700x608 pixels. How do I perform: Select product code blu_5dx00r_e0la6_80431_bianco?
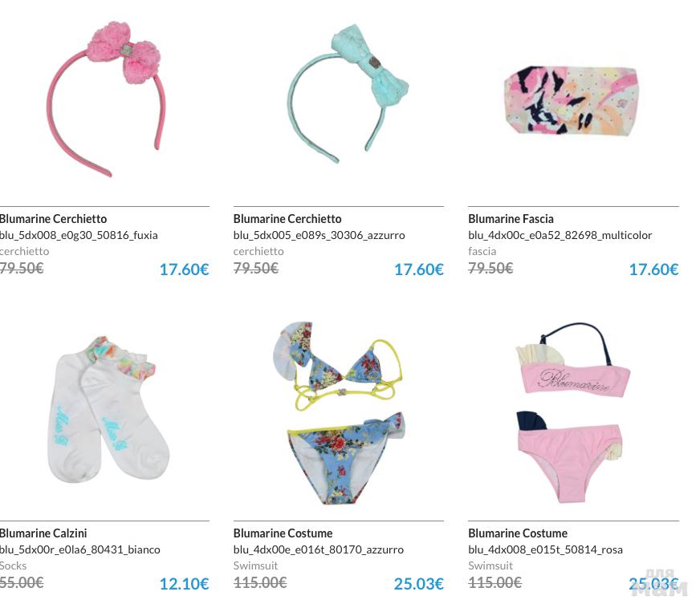[x=80, y=549]
